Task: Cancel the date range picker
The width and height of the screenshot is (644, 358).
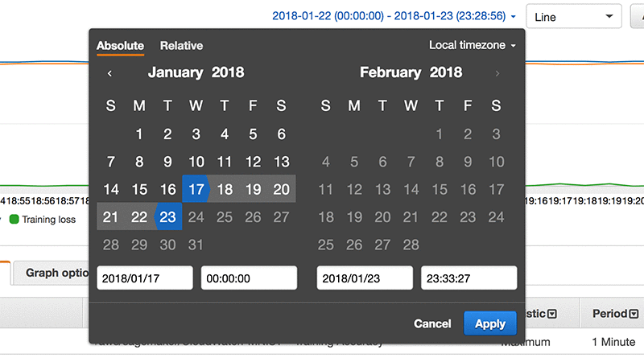Action: [x=432, y=323]
